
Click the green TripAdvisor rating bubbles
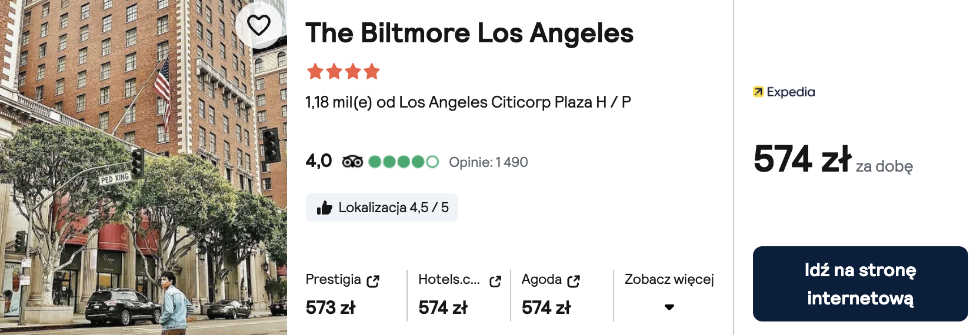(404, 162)
